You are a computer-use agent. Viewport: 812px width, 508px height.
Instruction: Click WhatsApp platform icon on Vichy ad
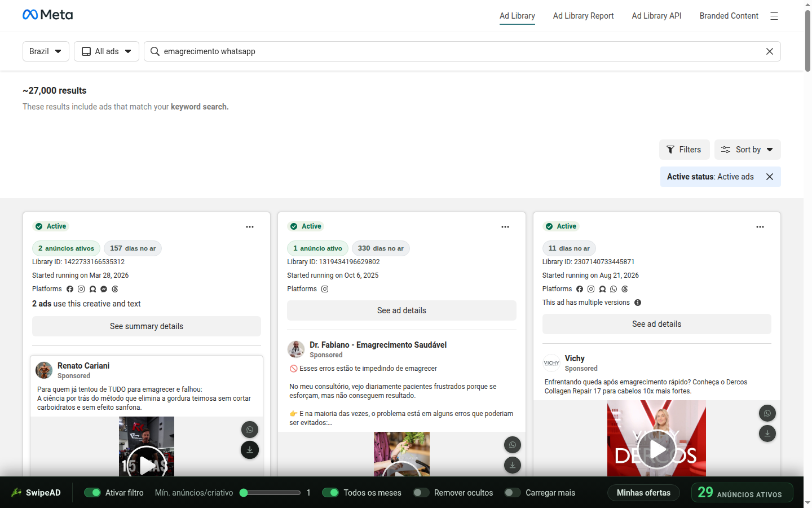614,289
